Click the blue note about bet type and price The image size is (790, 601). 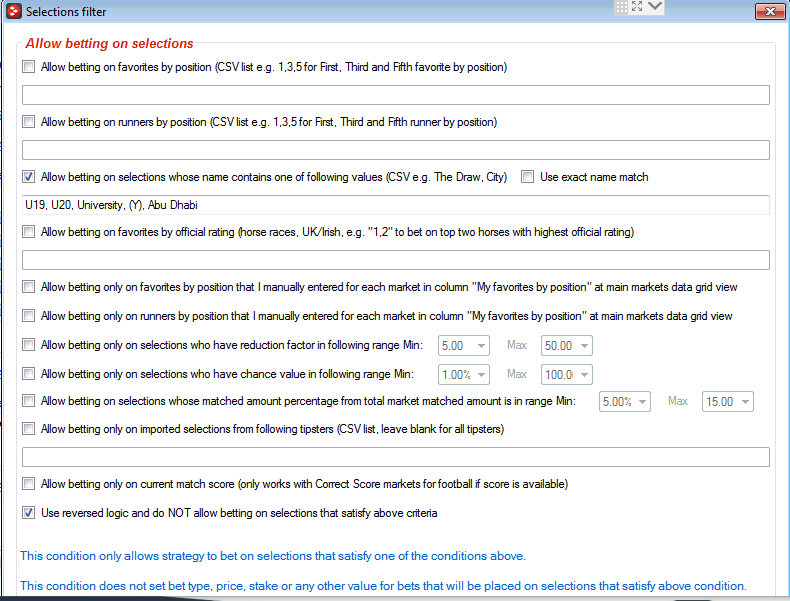coord(383,586)
